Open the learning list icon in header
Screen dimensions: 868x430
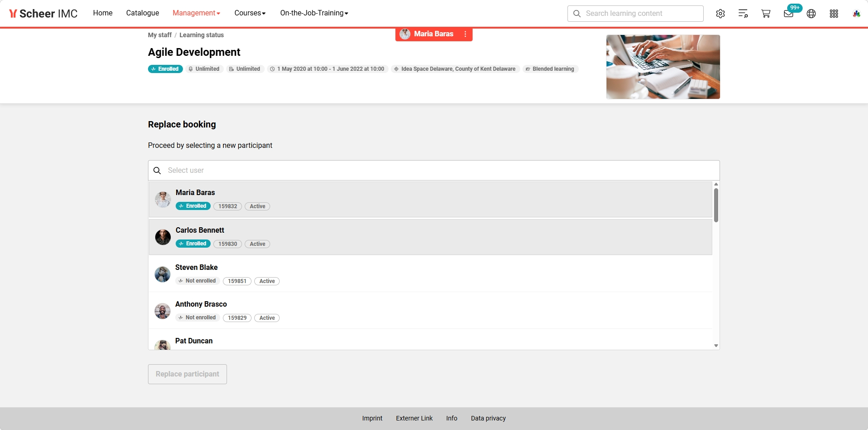[743, 14]
